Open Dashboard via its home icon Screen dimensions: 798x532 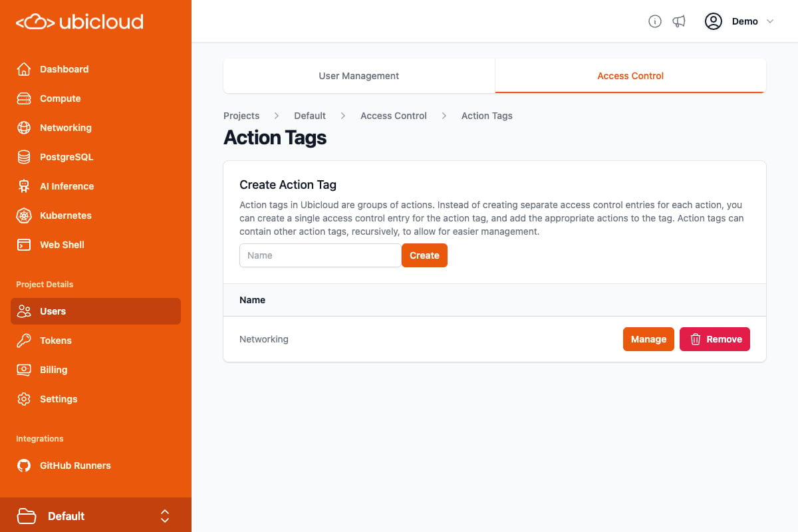(x=24, y=69)
